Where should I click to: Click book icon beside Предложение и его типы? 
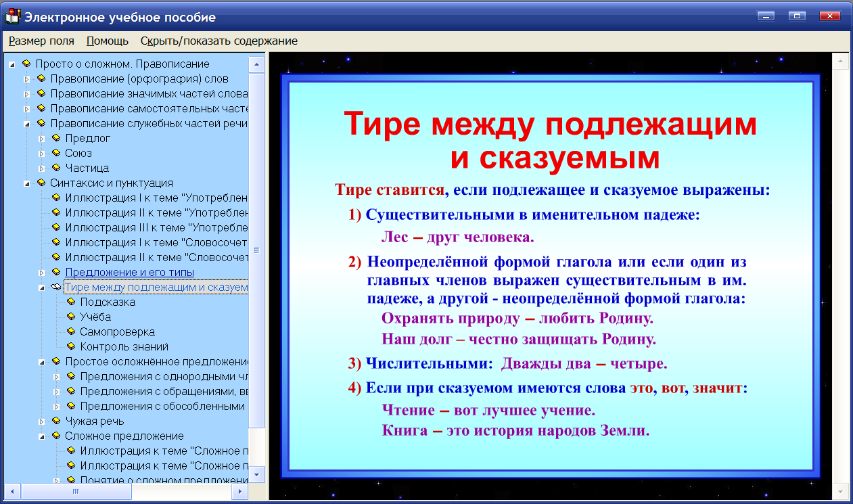(56, 272)
